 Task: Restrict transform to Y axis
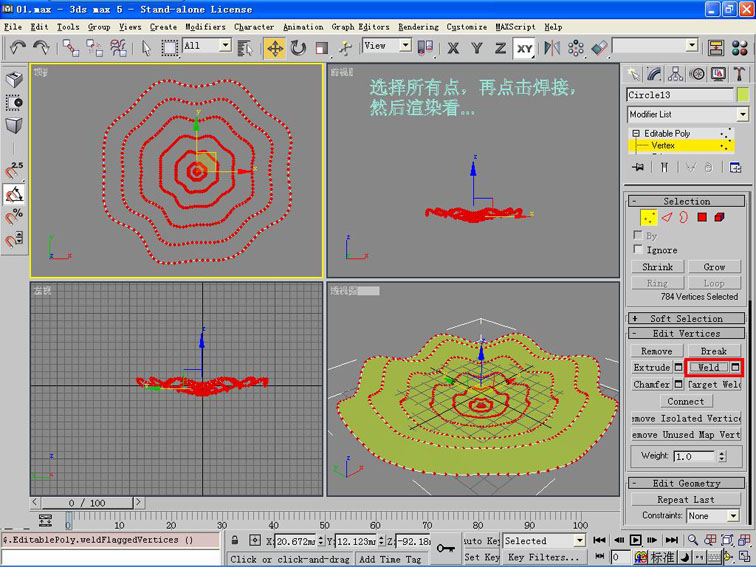[477, 48]
